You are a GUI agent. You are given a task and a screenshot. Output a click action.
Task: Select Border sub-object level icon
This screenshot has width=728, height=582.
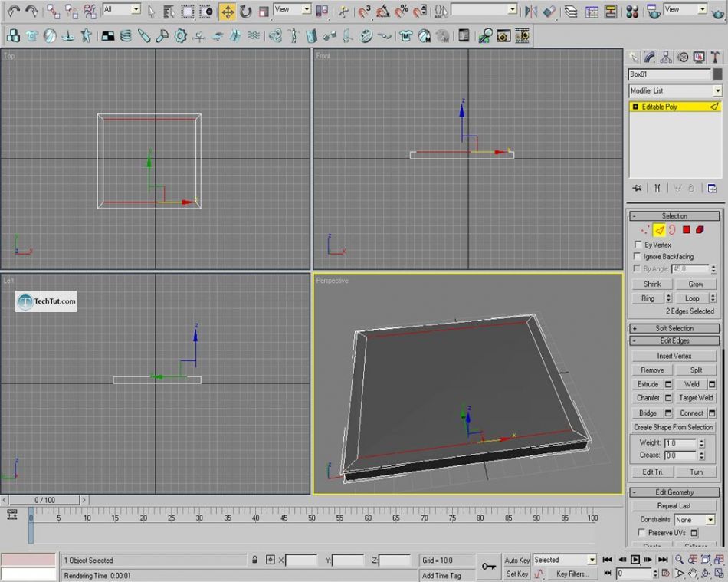tap(672, 230)
